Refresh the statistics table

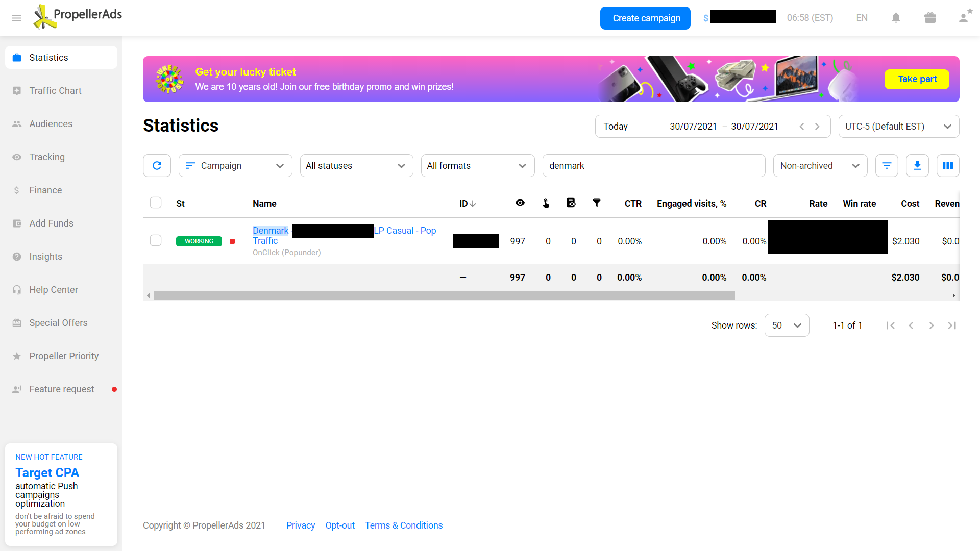(157, 166)
